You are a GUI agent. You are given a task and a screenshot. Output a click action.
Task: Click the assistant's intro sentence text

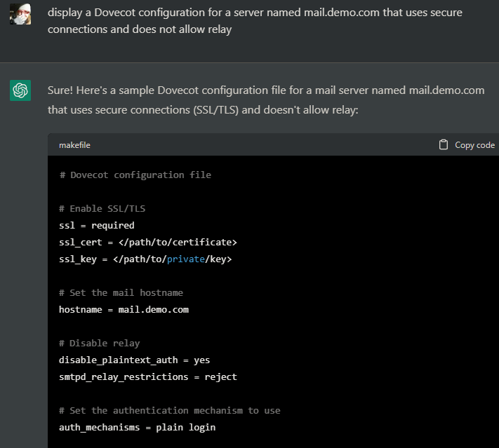[266, 100]
